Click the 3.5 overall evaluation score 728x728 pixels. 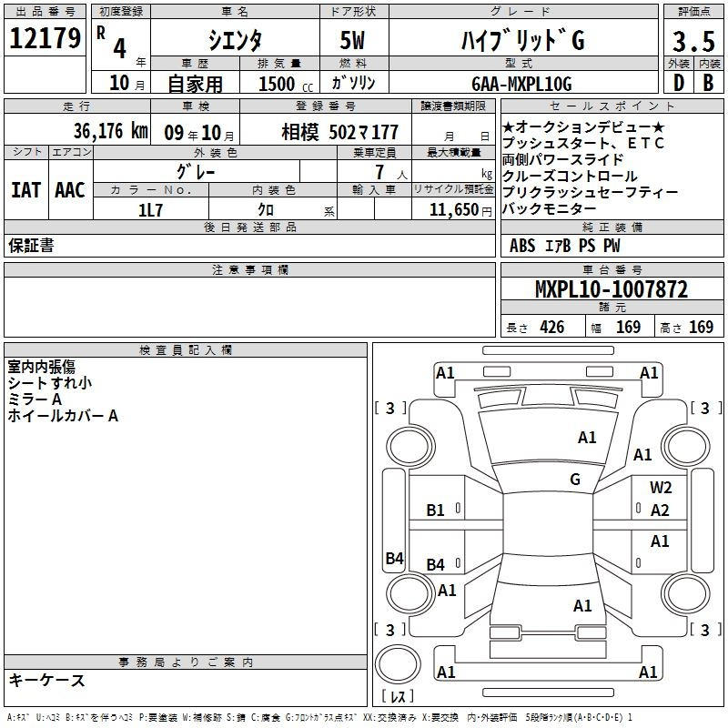coord(693,41)
